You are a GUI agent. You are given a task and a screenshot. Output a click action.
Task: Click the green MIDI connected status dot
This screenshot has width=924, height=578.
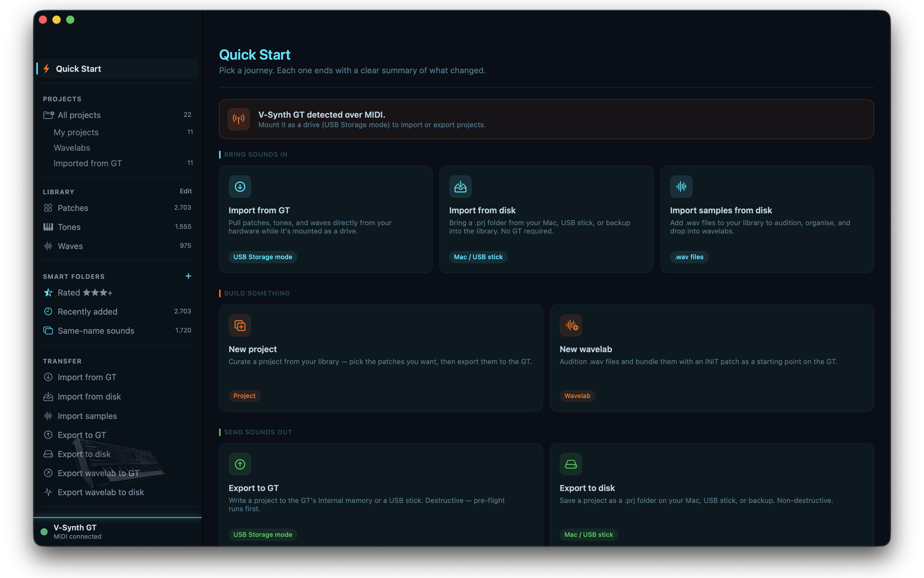pyautogui.click(x=44, y=532)
